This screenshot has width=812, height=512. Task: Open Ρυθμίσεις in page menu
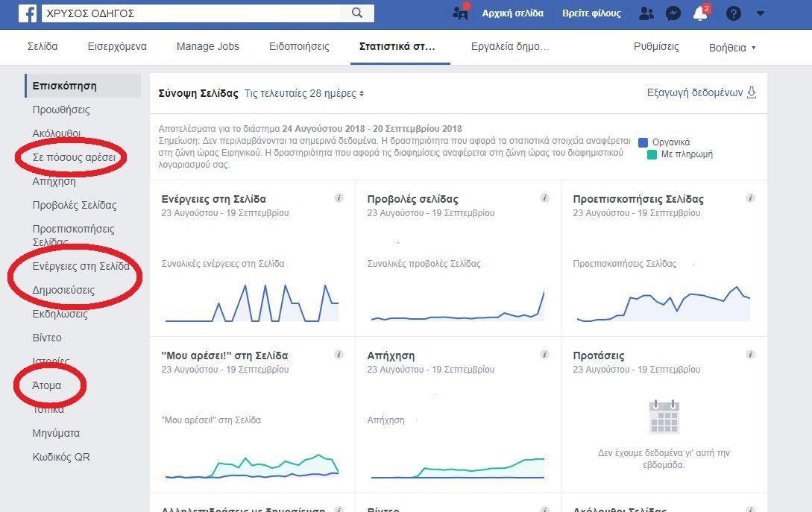pyautogui.click(x=656, y=47)
